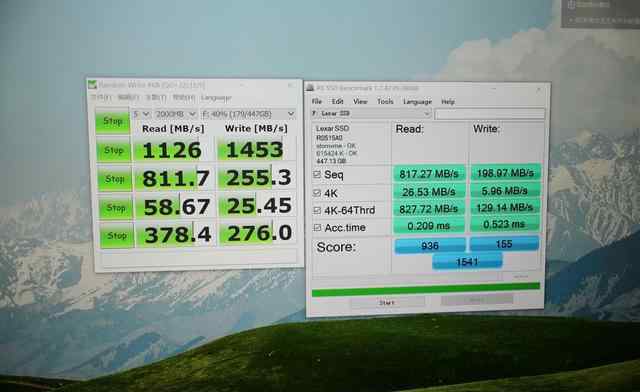The image size is (640, 392).
Task: Expand the F: drive selection dropdown
Action: pos(248,114)
